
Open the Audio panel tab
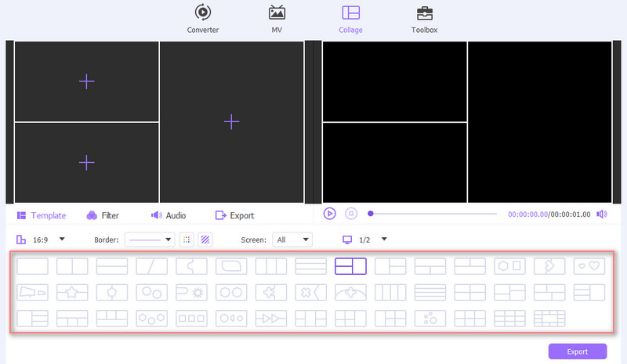pyautogui.click(x=169, y=215)
